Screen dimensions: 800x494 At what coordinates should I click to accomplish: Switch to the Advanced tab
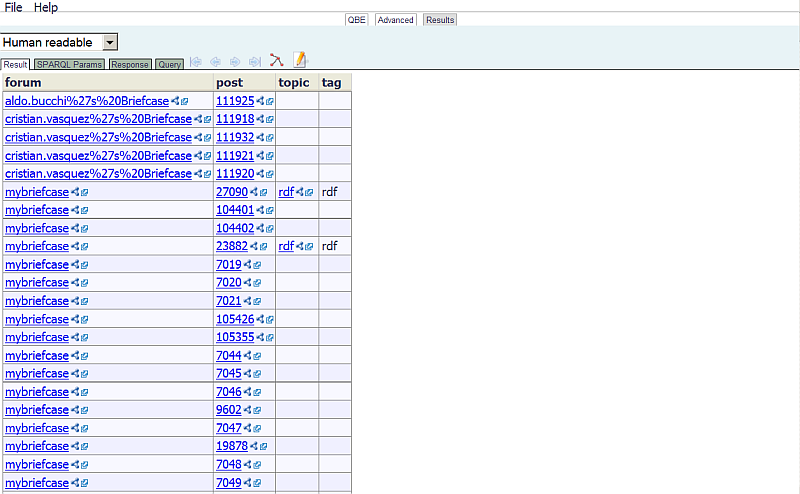[395, 20]
